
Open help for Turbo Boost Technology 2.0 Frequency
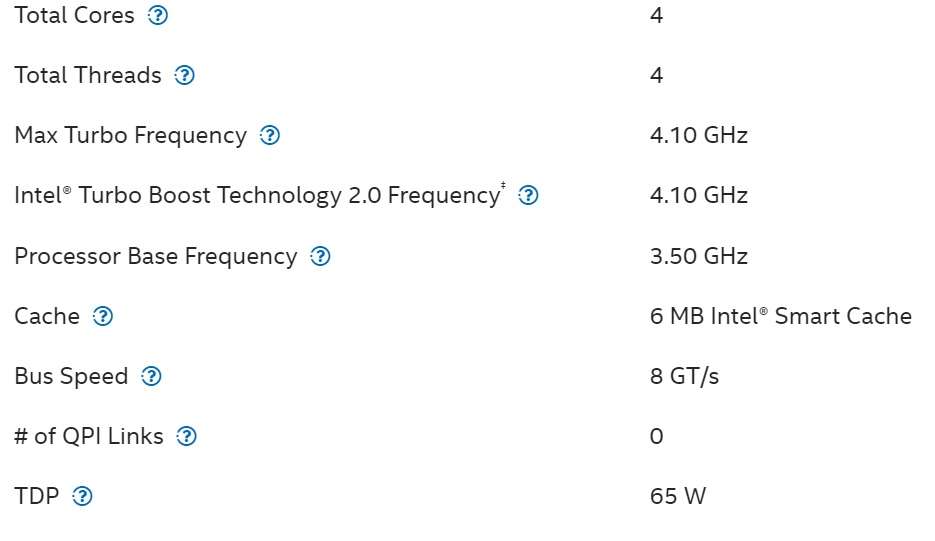click(x=529, y=196)
